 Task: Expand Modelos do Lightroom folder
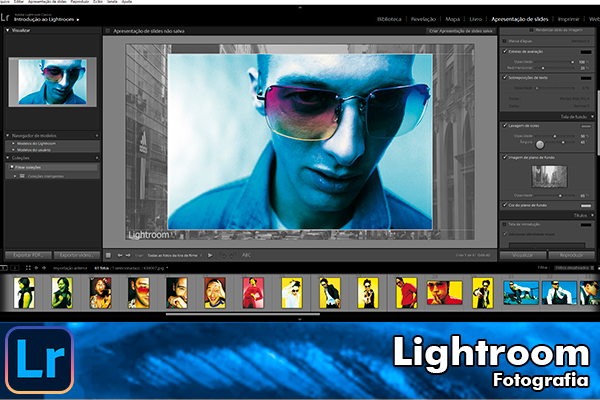13,144
